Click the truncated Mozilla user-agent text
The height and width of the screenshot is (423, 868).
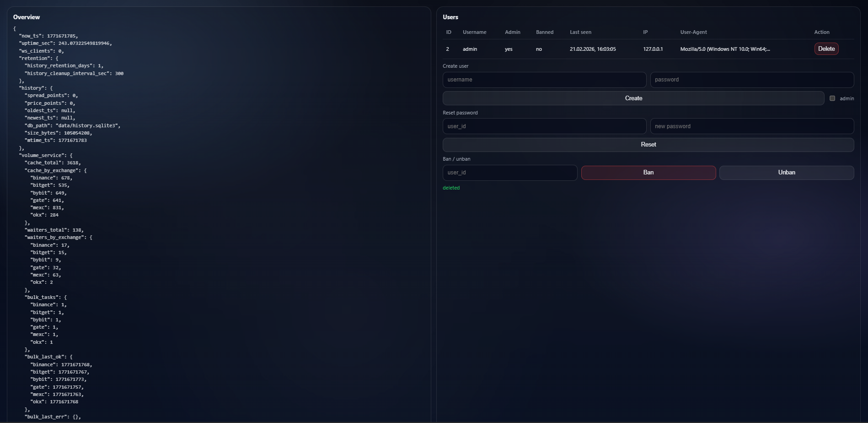[x=725, y=49]
